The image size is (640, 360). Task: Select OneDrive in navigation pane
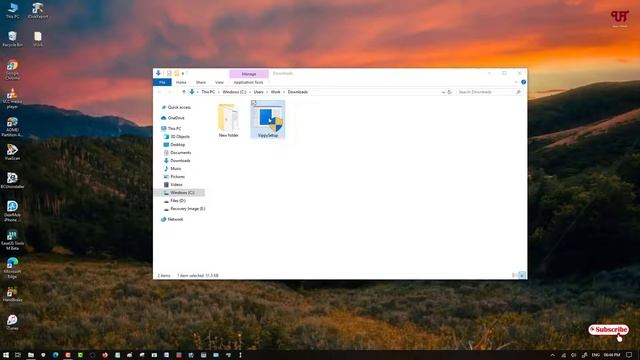tap(176, 118)
